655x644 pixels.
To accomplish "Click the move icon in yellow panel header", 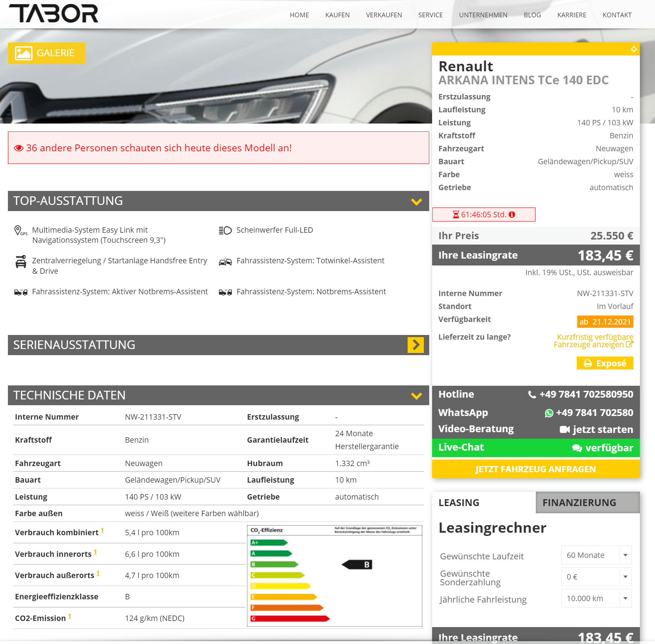I will (x=634, y=49).
